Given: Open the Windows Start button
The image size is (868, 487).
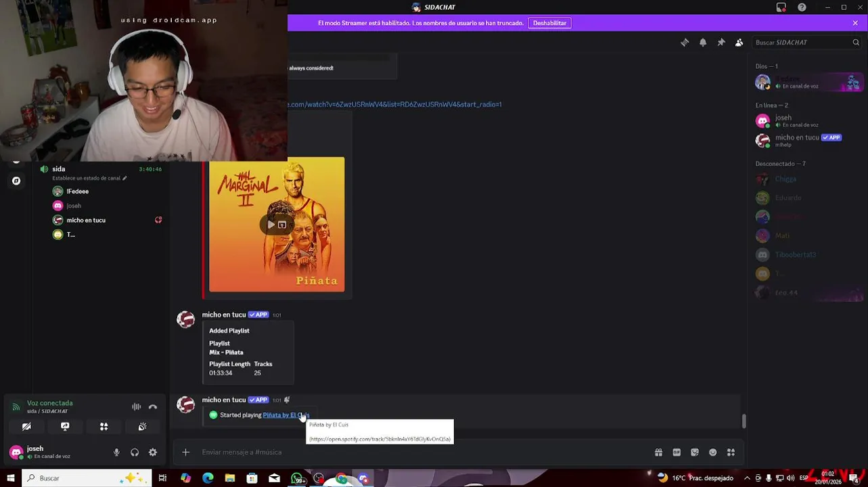Looking at the screenshot, I should (x=11, y=478).
